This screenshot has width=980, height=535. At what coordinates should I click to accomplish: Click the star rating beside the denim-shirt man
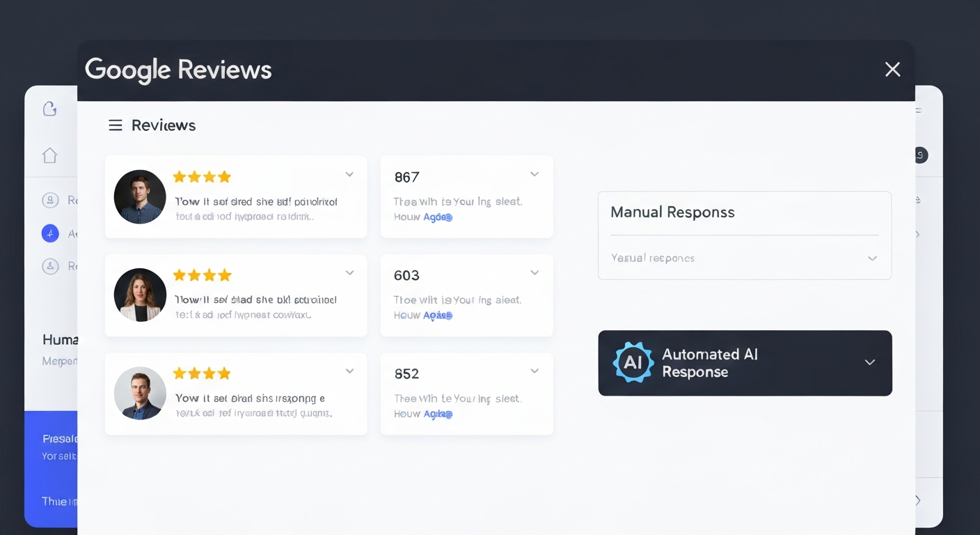[202, 177]
